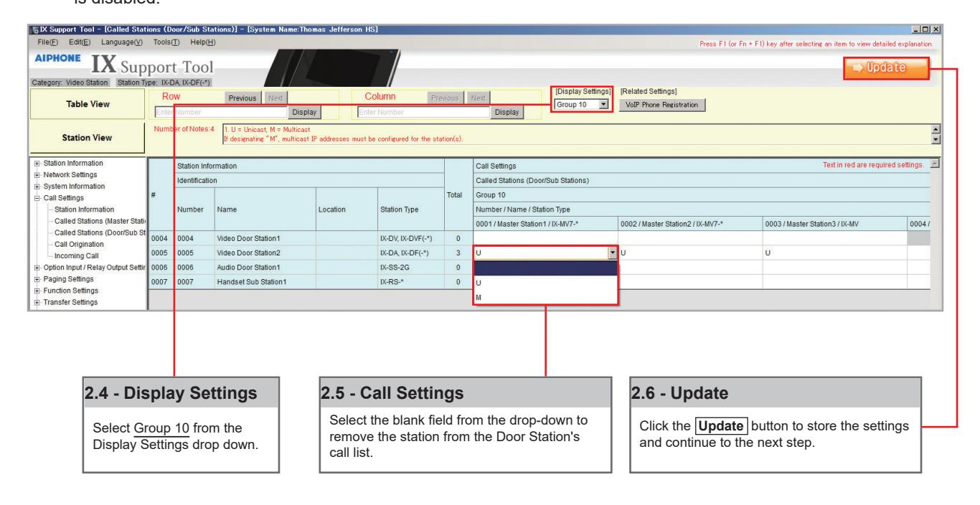Click column header 0002 / Master Station2 / IX-MV7-*
This screenshot has width=980, height=505.
pos(689,224)
